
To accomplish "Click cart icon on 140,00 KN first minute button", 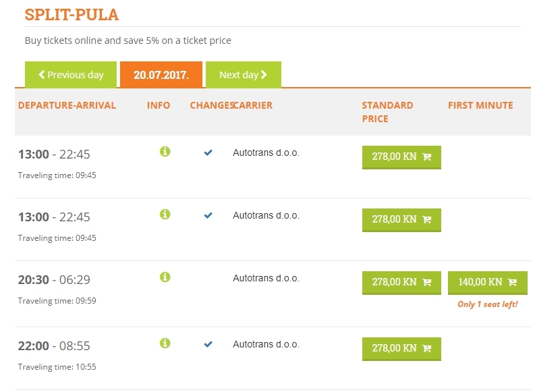I will click(512, 282).
